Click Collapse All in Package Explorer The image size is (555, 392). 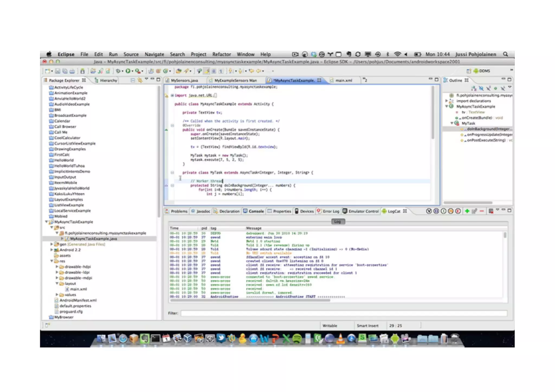click(x=133, y=80)
